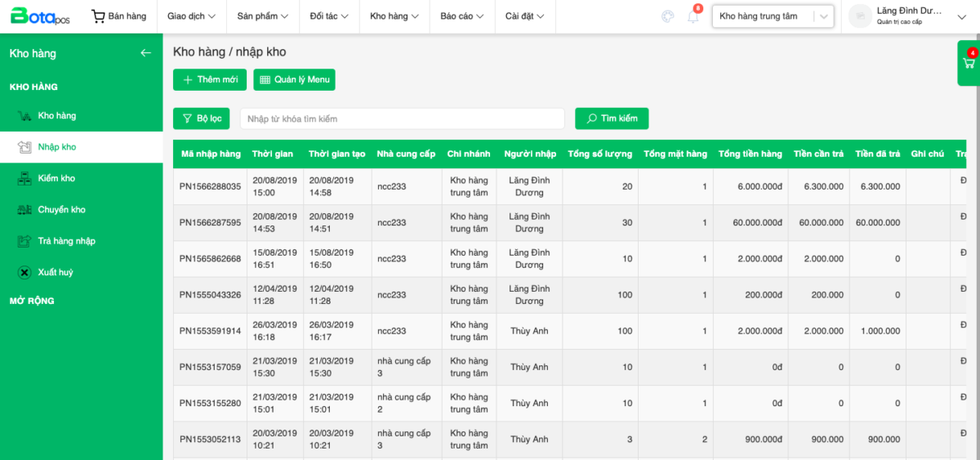Open the Cài đặt menu
The height and width of the screenshot is (460, 980).
tap(524, 16)
